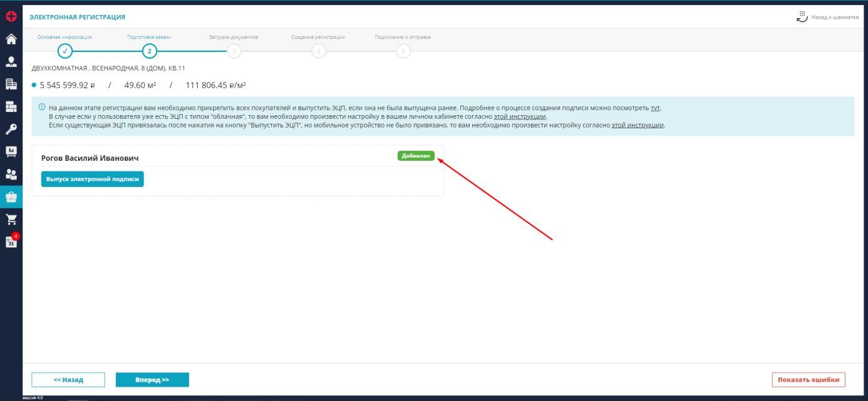Open the two-people clients icon in sidebar

pos(11,174)
